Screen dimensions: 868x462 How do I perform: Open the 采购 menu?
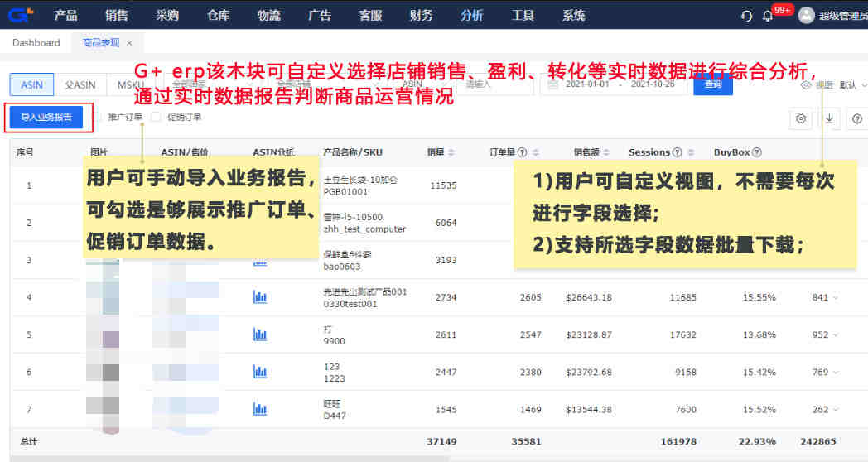[167, 16]
